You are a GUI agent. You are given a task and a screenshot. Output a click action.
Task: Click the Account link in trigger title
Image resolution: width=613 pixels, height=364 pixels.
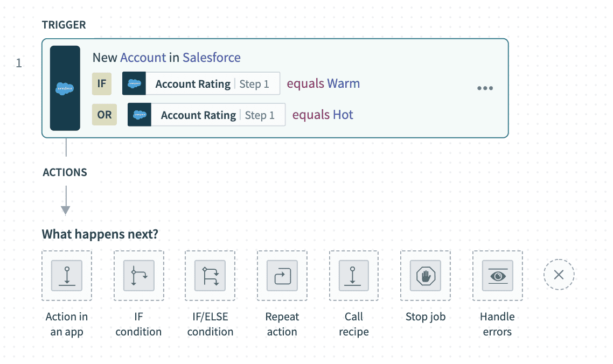coord(143,58)
